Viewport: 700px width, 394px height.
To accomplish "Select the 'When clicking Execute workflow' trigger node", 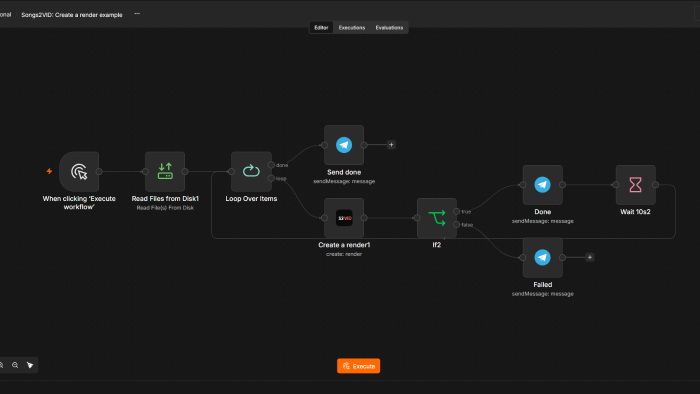I will click(x=79, y=171).
